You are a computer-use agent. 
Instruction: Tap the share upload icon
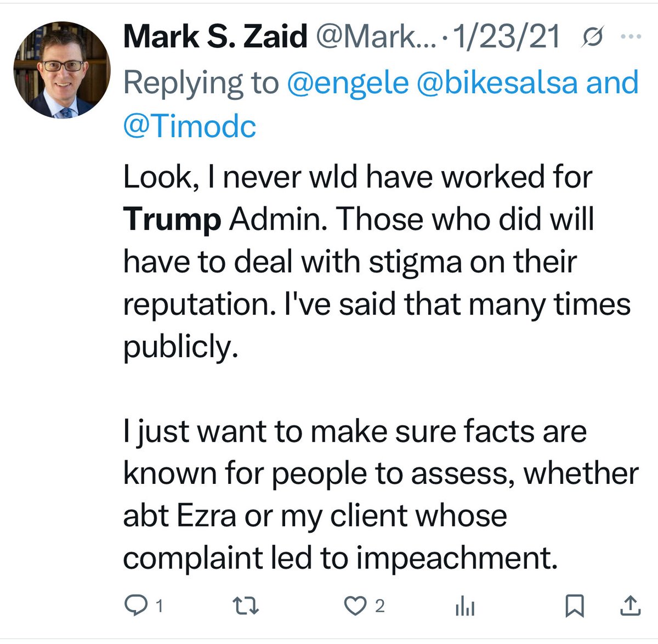pos(630,606)
